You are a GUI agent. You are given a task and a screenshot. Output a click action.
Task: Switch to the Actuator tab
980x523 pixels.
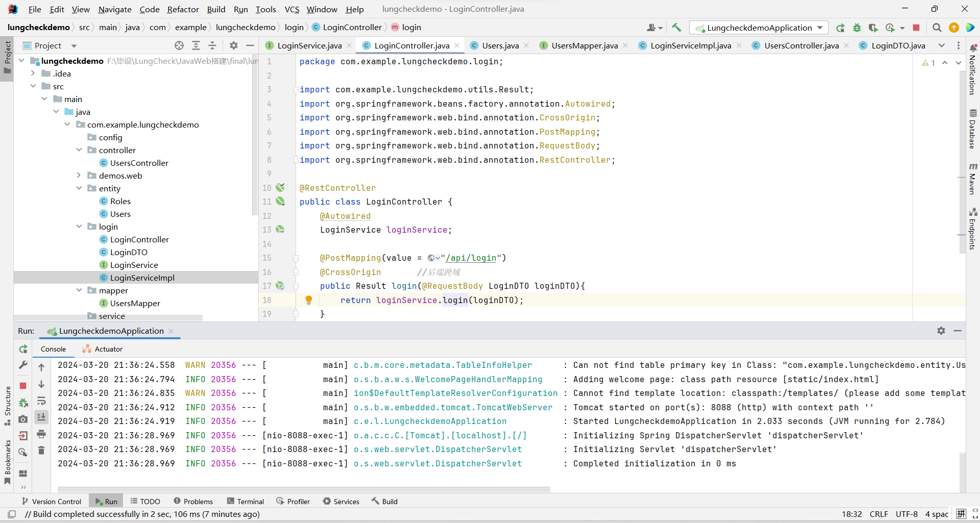click(103, 349)
